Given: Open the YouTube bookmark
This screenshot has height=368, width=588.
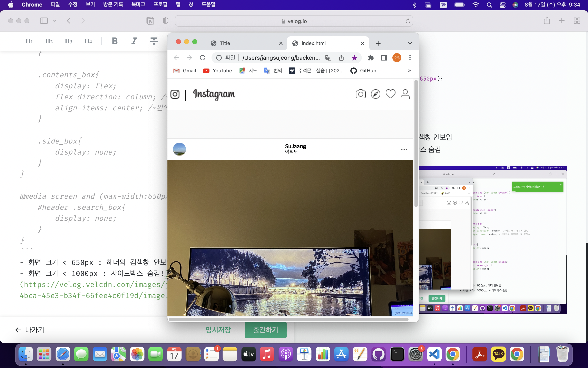Looking at the screenshot, I should (217, 71).
